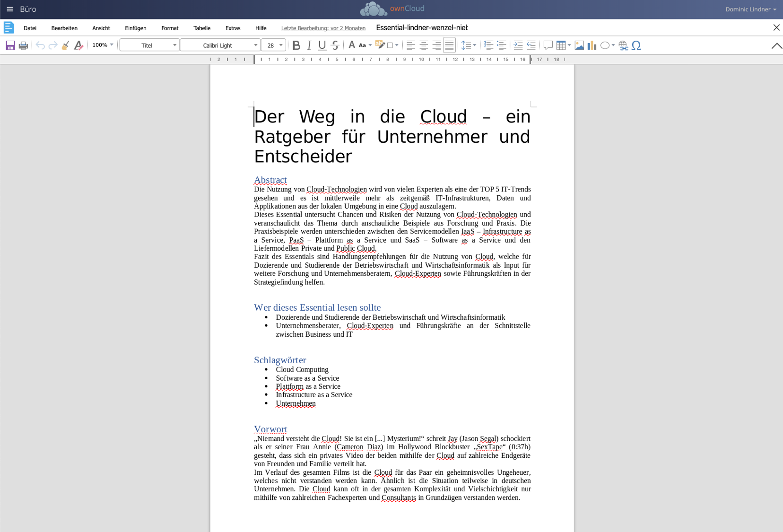
Task: Toggle bold formatting
Action: (296, 45)
